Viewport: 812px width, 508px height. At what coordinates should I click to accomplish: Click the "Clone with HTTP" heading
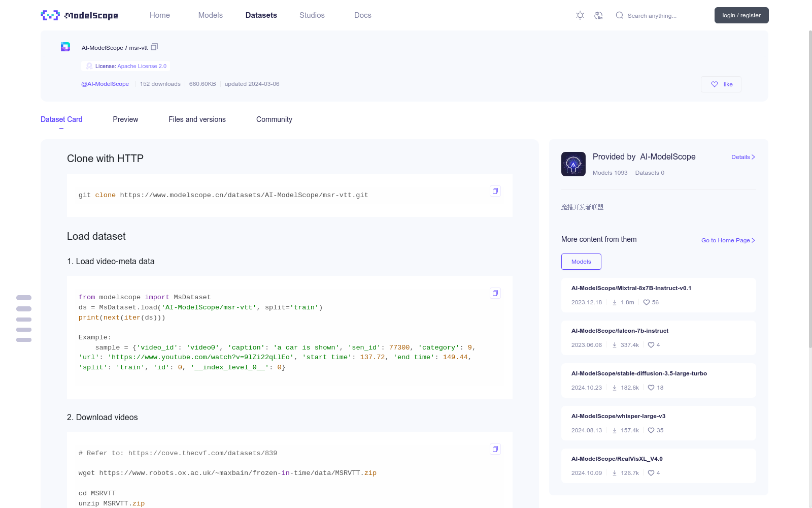105,158
